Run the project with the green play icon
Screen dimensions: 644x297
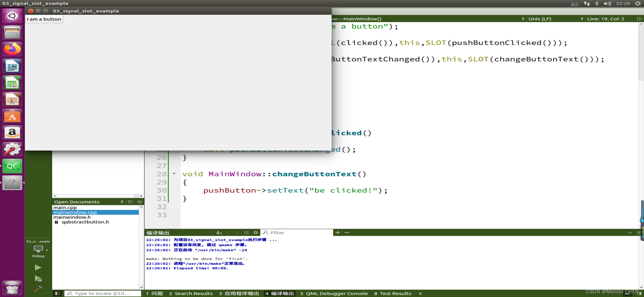pos(38,267)
